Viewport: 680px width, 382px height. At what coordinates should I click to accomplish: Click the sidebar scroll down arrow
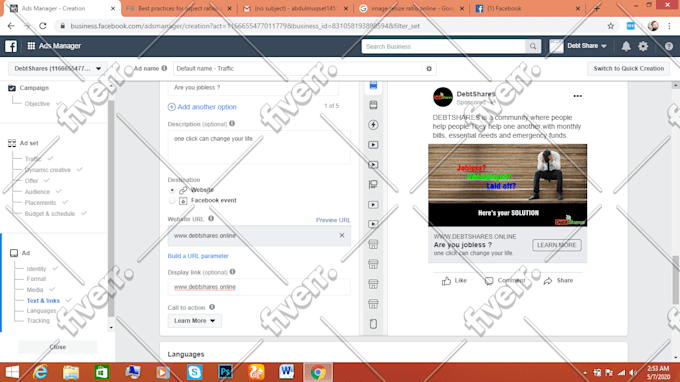[111, 328]
